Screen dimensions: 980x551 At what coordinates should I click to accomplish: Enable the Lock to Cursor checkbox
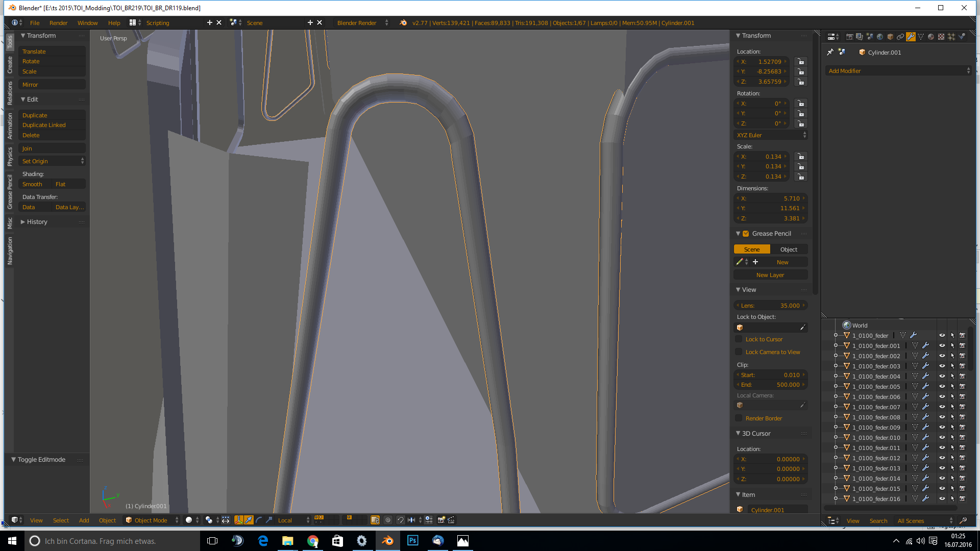click(x=739, y=339)
